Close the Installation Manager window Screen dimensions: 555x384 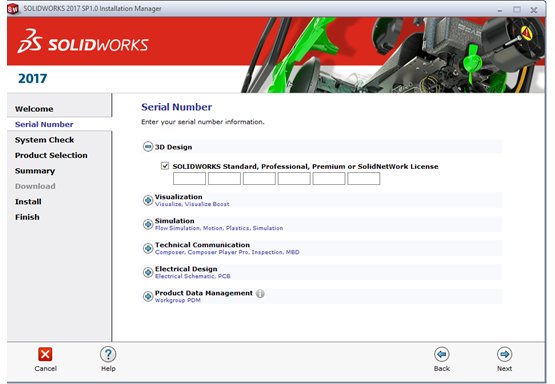tap(533, 10)
